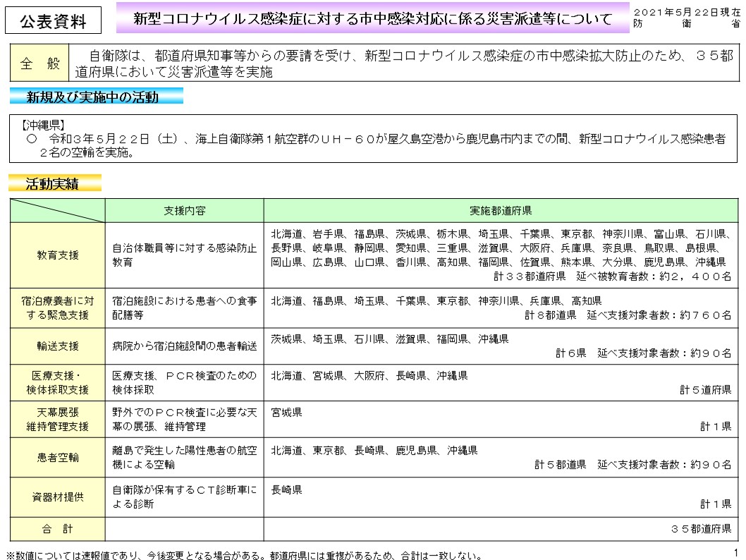Image resolution: width=746 pixels, height=560 pixels.
Task: Select the 教育支援 row label
Action: [57, 255]
